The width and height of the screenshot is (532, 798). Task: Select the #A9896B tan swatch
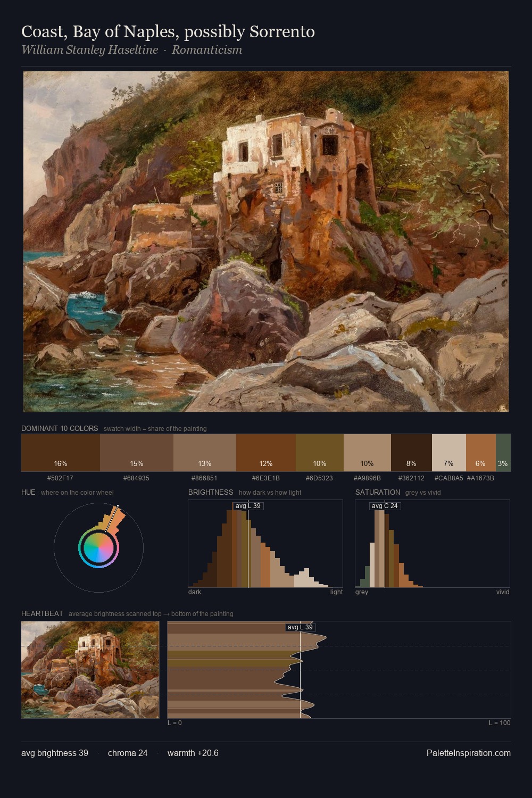[367, 453]
